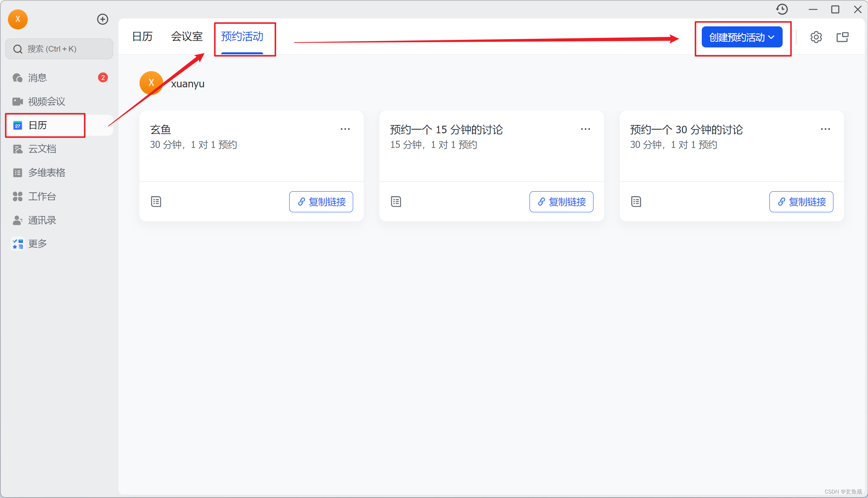868x498 pixels.
Task: Open form icon on 15 分钟 discussion card
Action: coord(396,202)
